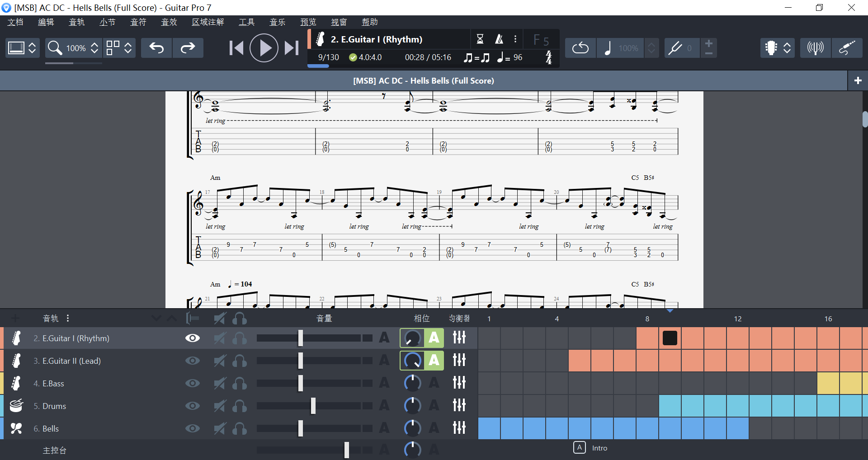Click the undo arrow icon
Viewport: 868px width, 460px height.
click(x=156, y=48)
